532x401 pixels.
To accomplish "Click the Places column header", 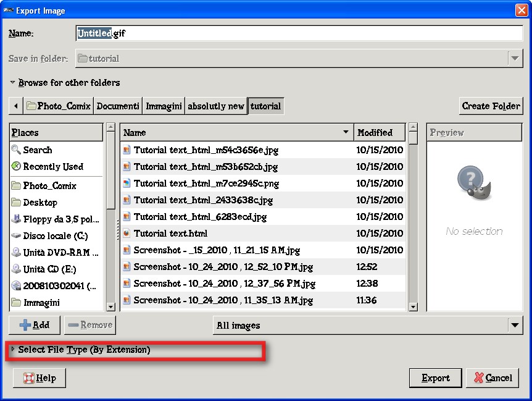I will pos(56,132).
